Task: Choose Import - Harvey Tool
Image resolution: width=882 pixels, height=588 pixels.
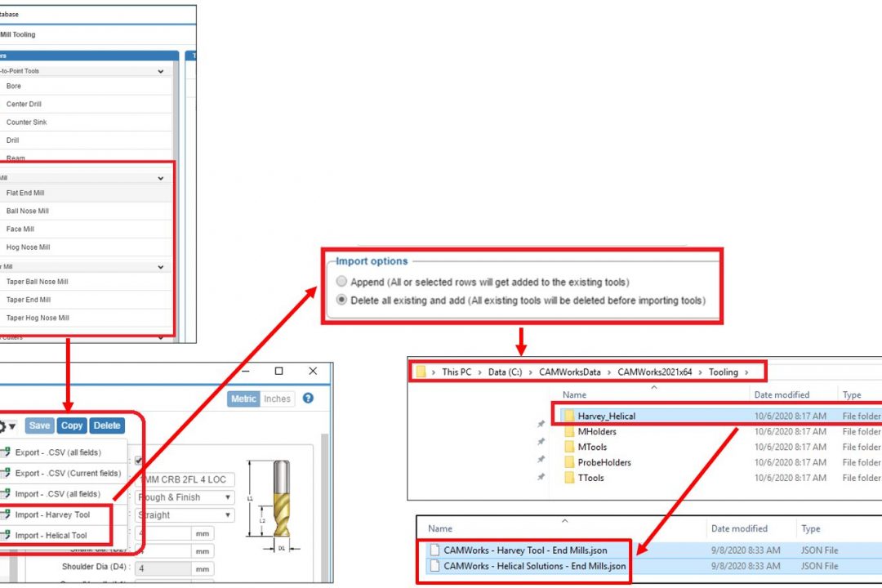Action: (52, 514)
